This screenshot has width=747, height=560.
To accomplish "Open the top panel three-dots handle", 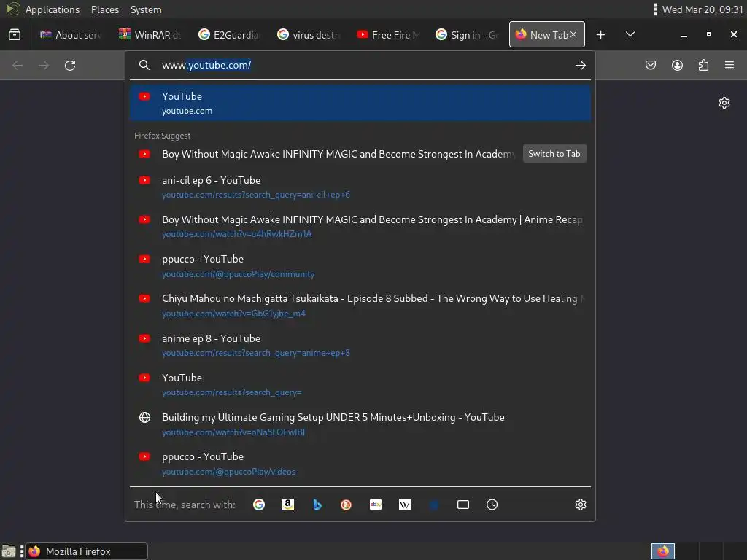I will (655, 9).
